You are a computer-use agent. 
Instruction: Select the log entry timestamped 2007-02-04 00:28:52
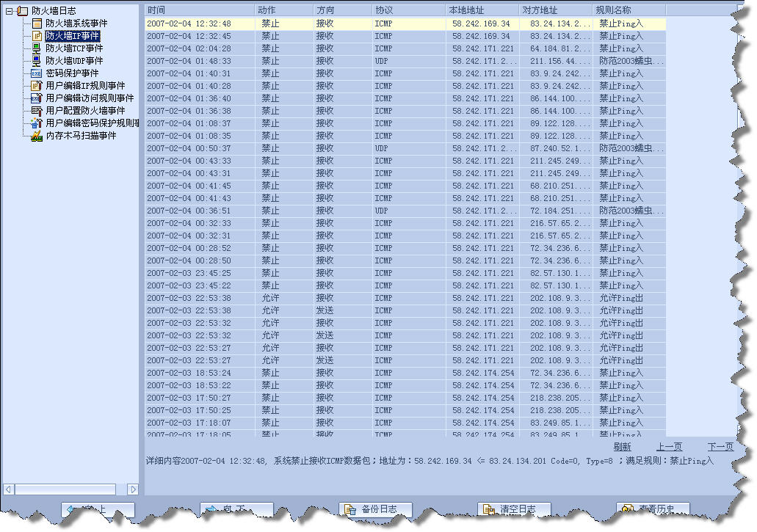pyautogui.click(x=405, y=248)
